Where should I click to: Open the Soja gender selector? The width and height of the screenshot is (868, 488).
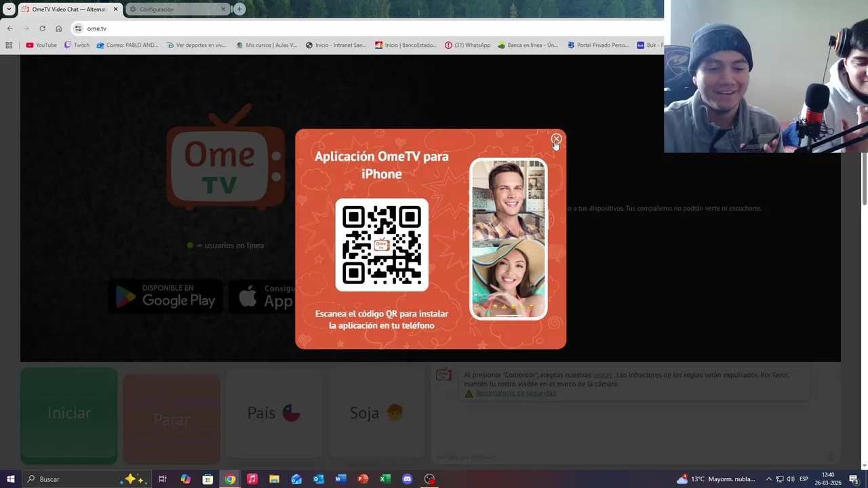pos(376,413)
